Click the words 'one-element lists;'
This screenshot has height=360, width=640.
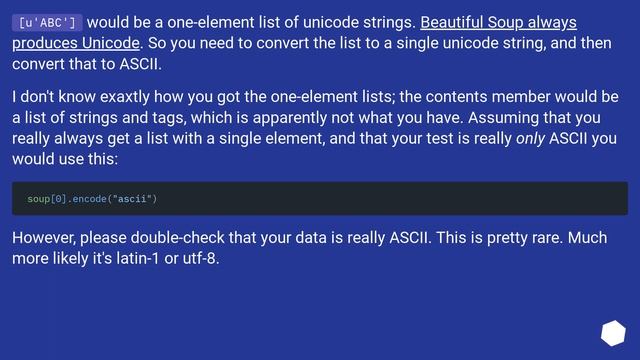click(333, 97)
